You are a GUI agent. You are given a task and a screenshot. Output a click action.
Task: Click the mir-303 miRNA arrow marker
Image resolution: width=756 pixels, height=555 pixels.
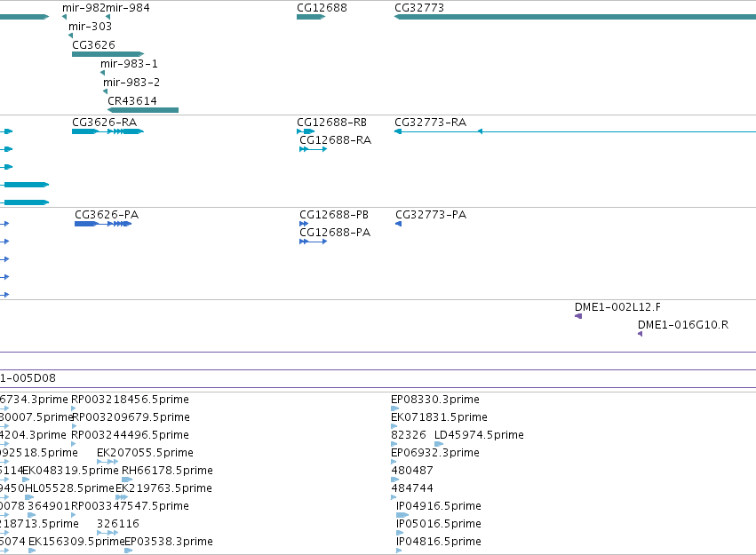70,36
